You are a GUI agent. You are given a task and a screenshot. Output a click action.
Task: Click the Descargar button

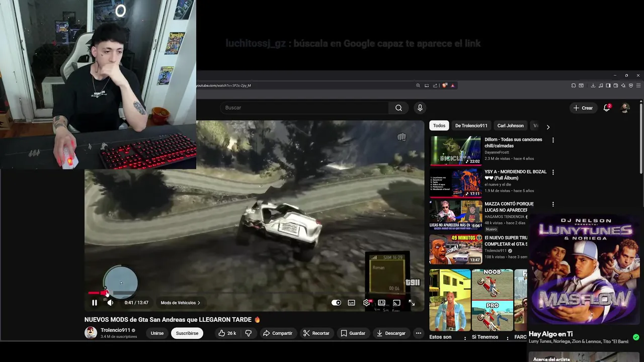click(x=391, y=333)
